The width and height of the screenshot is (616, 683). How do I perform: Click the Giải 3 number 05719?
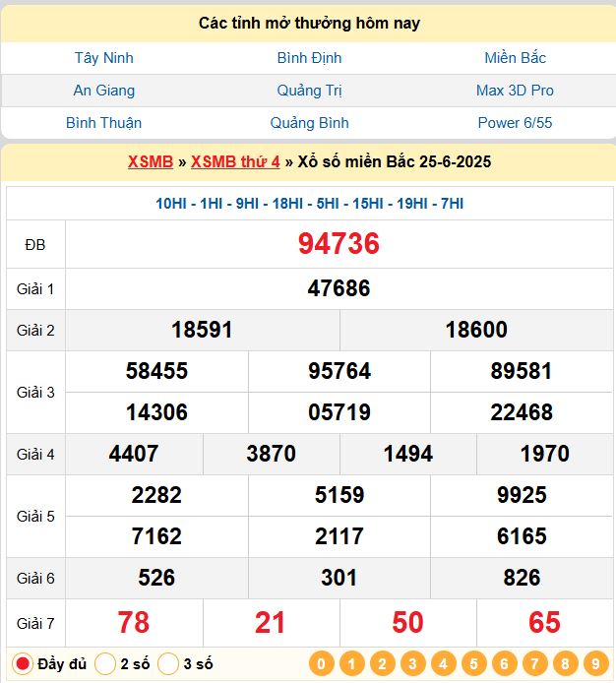click(x=339, y=412)
